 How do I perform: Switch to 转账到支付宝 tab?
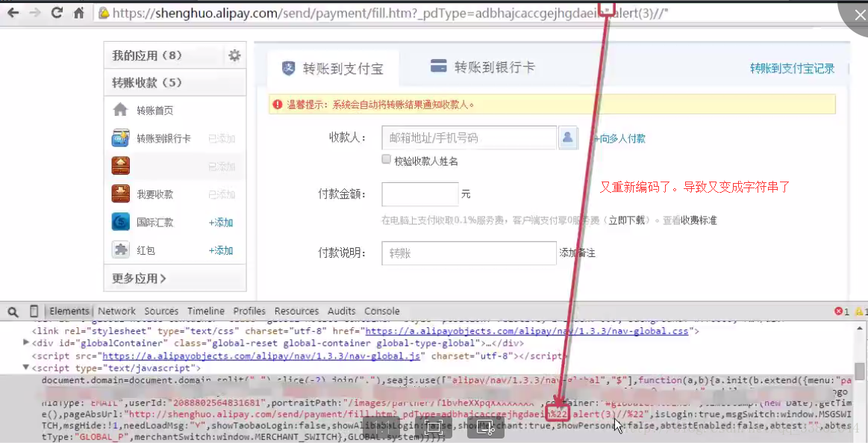pyautogui.click(x=332, y=68)
